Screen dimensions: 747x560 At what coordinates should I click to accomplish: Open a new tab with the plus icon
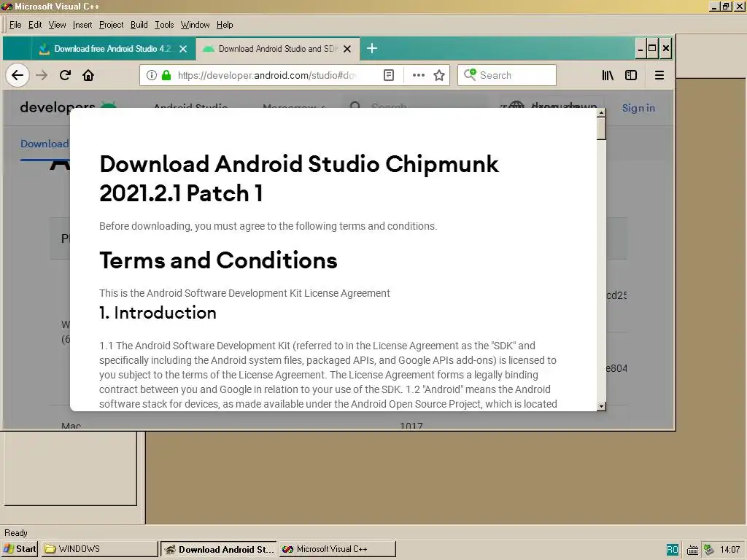(372, 49)
